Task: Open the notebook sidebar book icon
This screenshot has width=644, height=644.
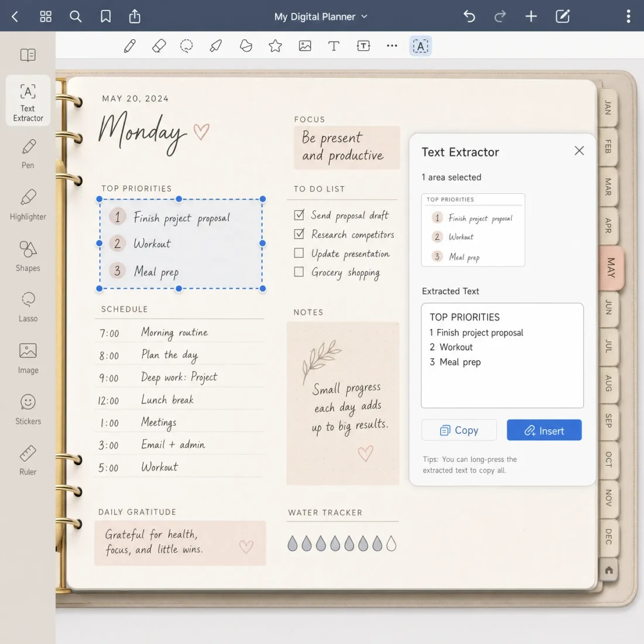Action: (28, 54)
